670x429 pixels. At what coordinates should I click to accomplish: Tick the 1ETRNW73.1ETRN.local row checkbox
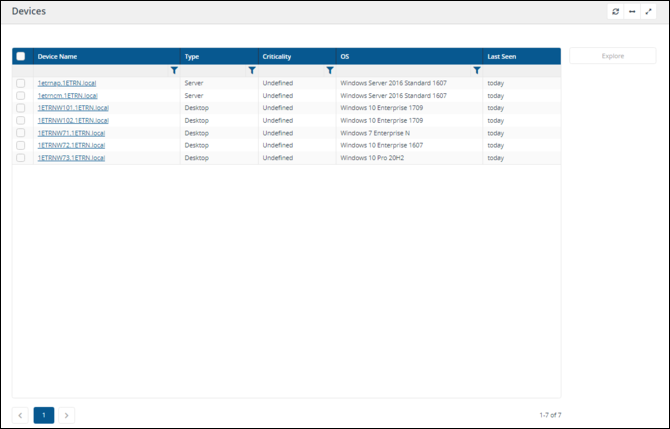pyautogui.click(x=21, y=157)
